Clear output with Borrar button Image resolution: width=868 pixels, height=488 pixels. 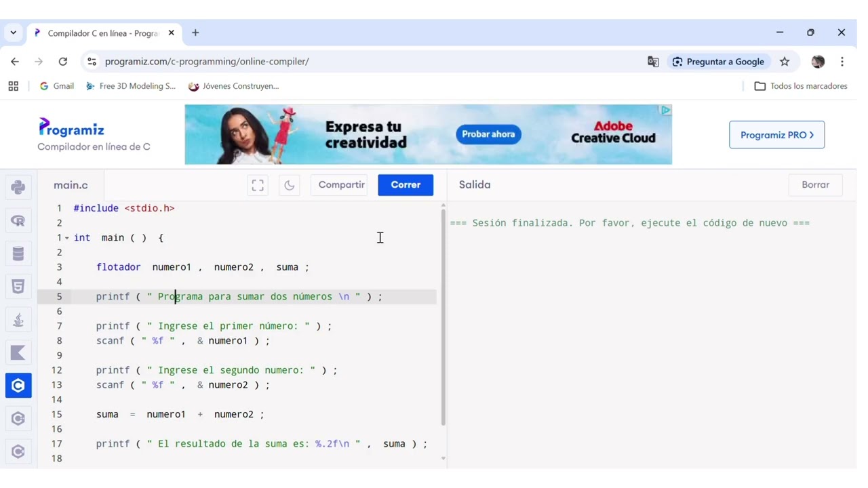click(x=816, y=185)
